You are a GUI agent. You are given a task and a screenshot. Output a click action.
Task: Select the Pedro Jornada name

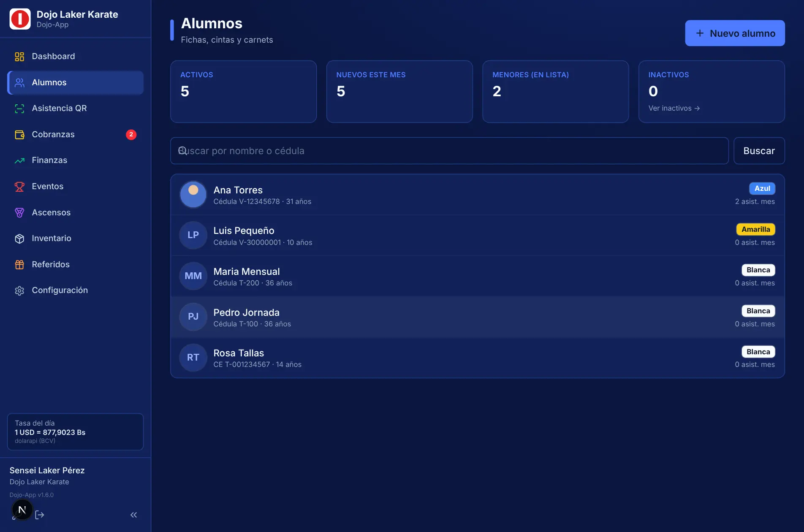point(246,312)
